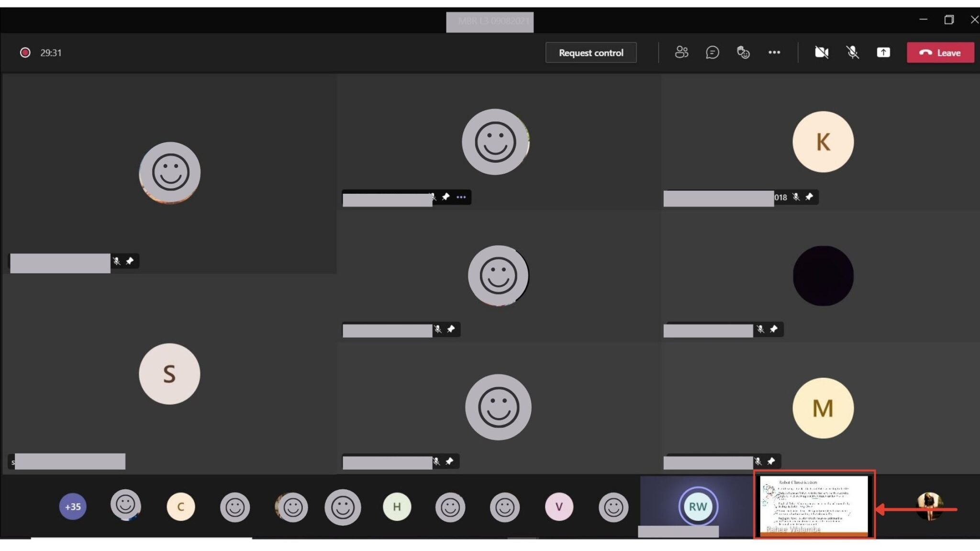The height and width of the screenshot is (551, 980).
Task: Click the V participant avatar in the bottom strip
Action: point(558,507)
